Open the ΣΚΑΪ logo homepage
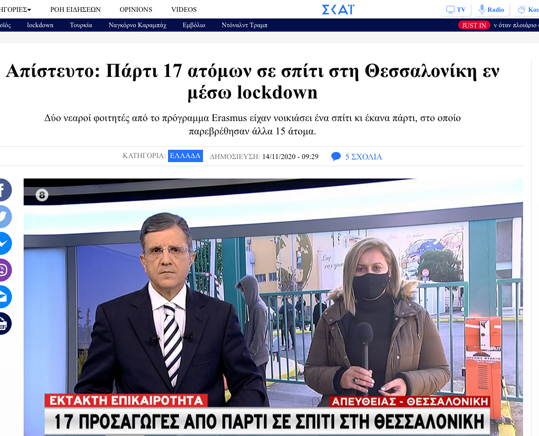This screenshot has width=539, height=436. 338,10
